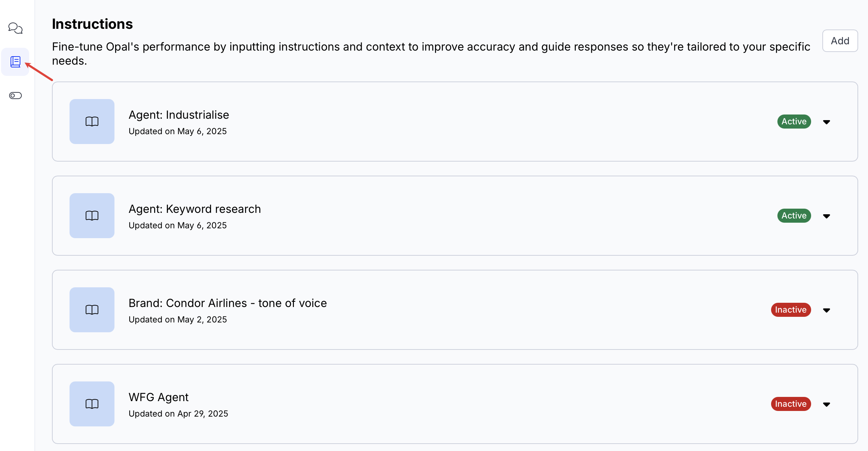This screenshot has height=451, width=868.
Task: Click the Inactive badge on Condor Airlines
Action: pyautogui.click(x=791, y=310)
